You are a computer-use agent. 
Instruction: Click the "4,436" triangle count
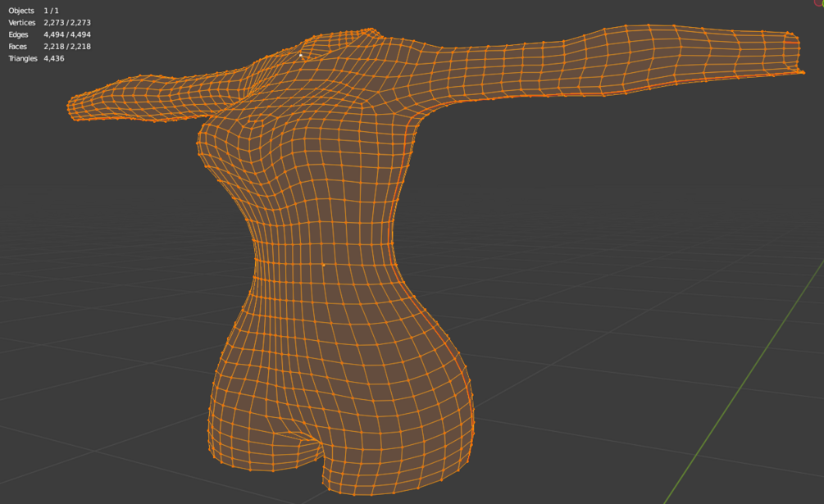coord(54,58)
